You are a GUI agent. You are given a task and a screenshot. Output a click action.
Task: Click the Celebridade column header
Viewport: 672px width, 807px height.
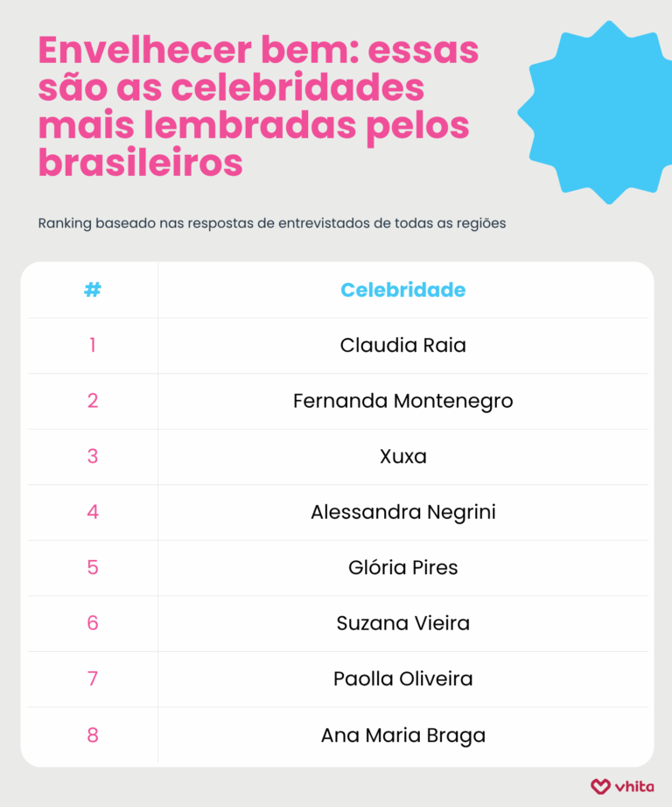click(402, 290)
